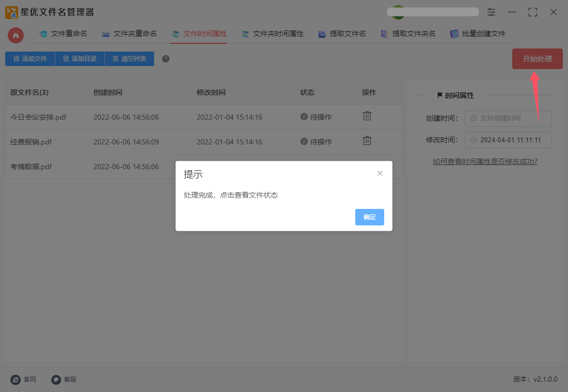Open the 批量创建文件 tab
Viewport: 568px width, 392px height.
tap(478, 34)
